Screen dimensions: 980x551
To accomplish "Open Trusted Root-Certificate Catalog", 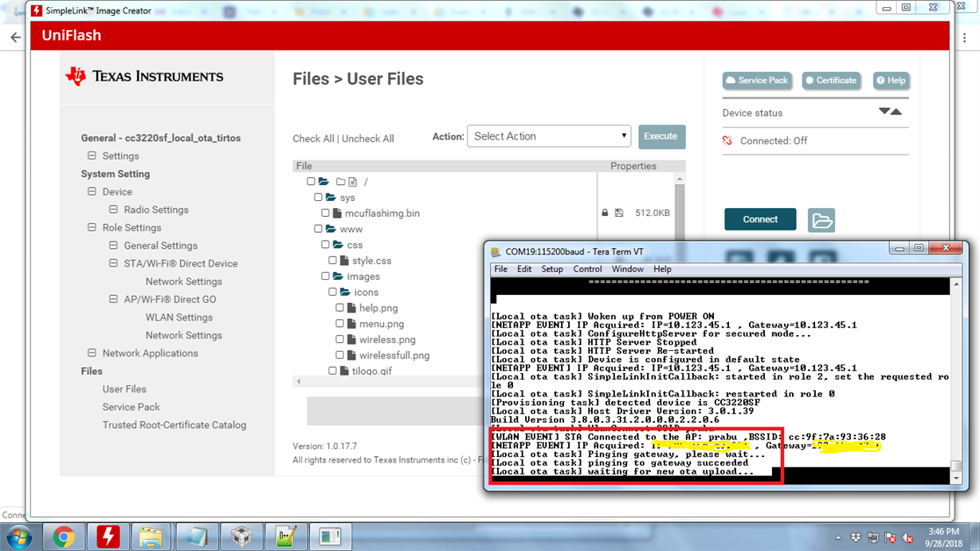I will click(174, 425).
